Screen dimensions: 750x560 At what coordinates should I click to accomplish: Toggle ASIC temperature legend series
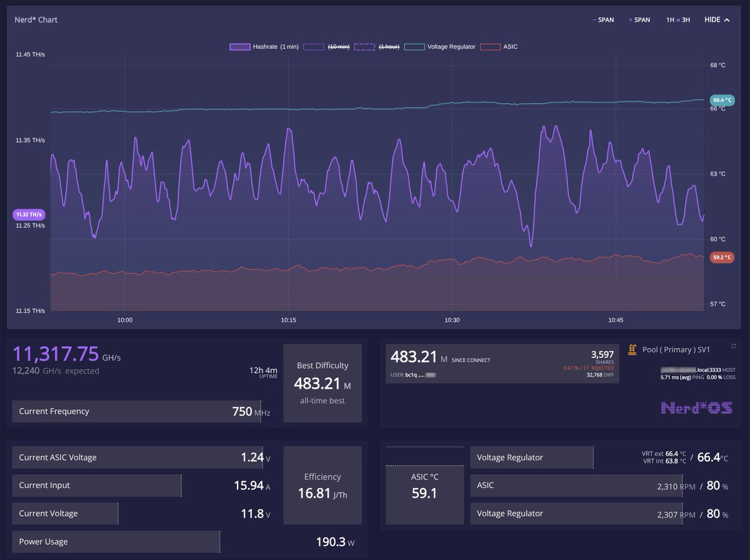tap(499, 47)
